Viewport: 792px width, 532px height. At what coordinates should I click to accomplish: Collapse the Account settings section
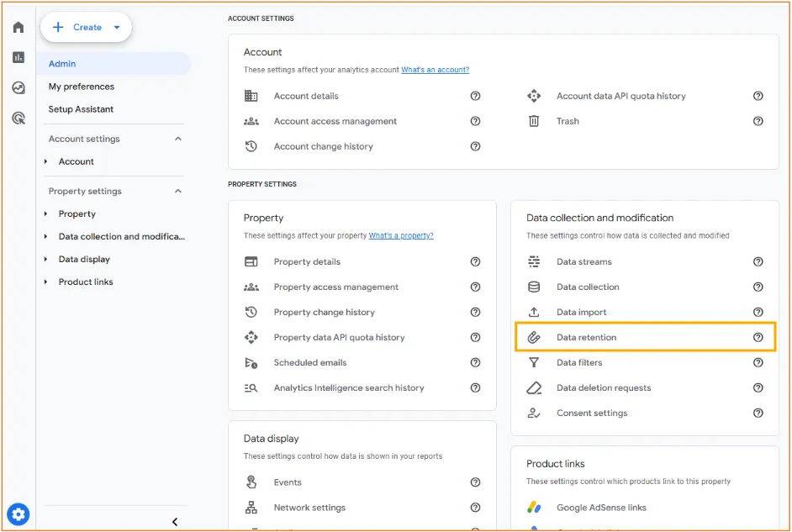(x=177, y=138)
